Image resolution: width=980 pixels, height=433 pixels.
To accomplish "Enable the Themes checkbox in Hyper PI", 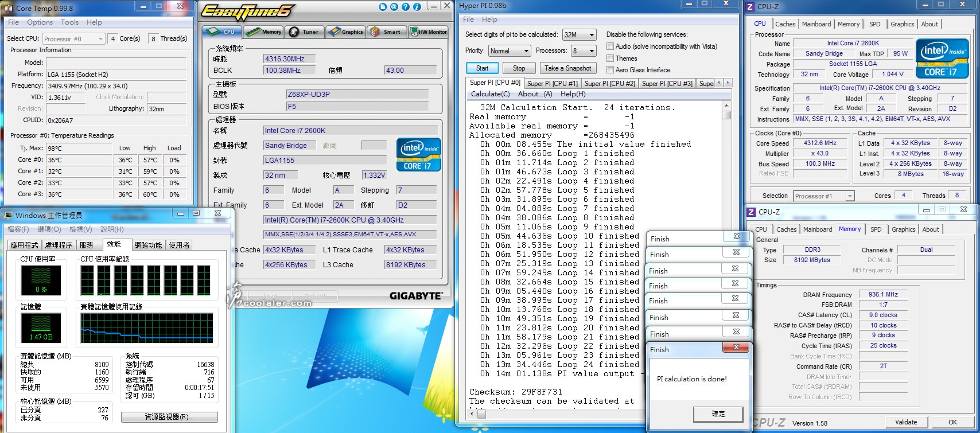I will click(610, 58).
